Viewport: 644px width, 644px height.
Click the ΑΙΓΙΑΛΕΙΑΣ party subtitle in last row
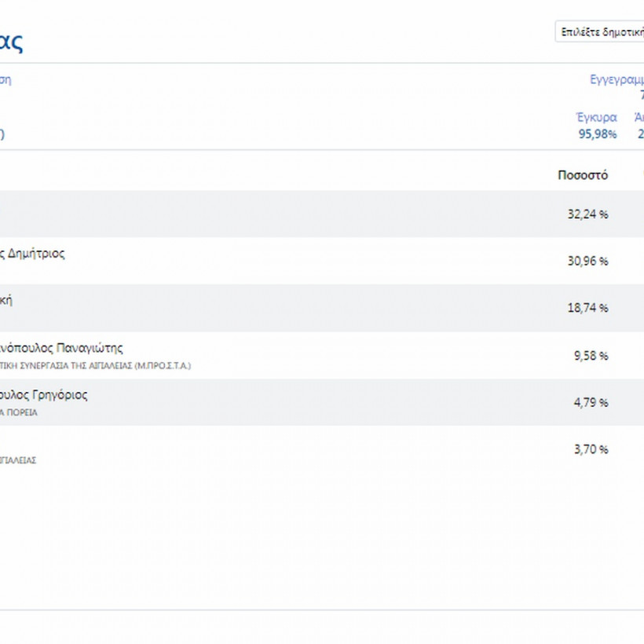18,460
